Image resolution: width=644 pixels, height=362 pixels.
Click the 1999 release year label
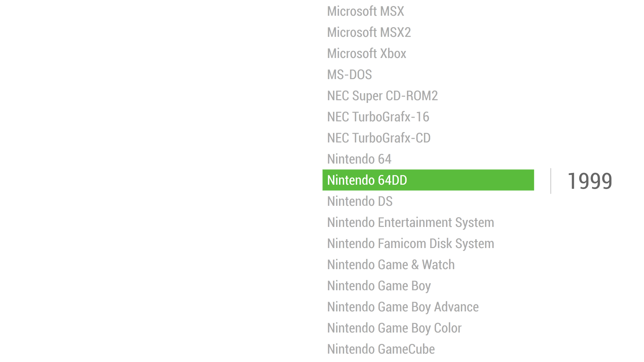(x=590, y=181)
